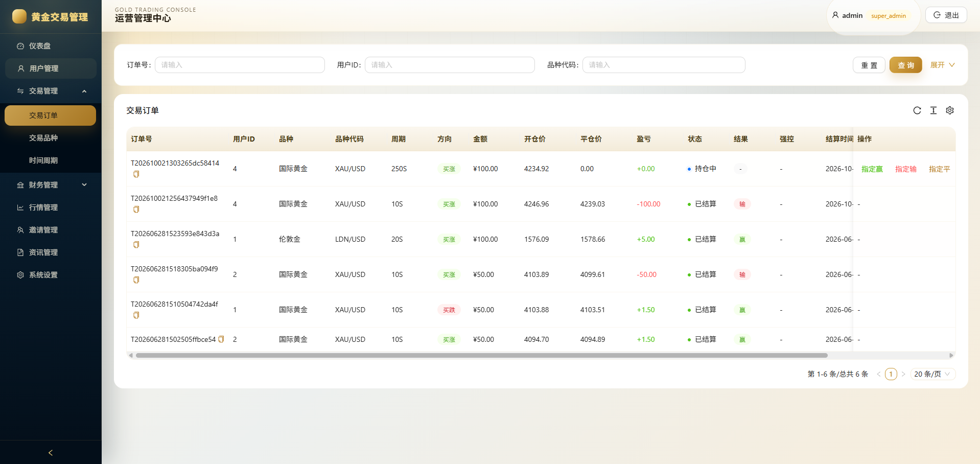Click the admin user avatar icon
This screenshot has height=464, width=980.
(x=835, y=15)
